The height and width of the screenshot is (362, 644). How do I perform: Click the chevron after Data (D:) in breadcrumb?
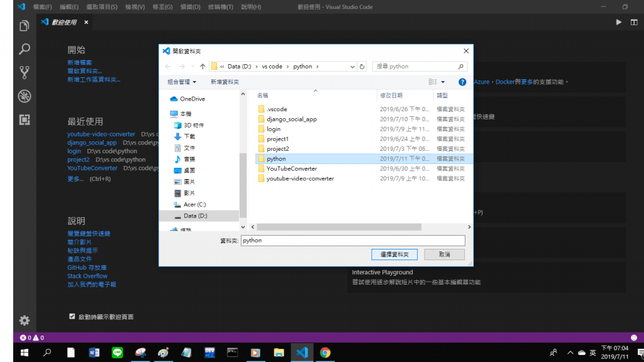[257, 67]
